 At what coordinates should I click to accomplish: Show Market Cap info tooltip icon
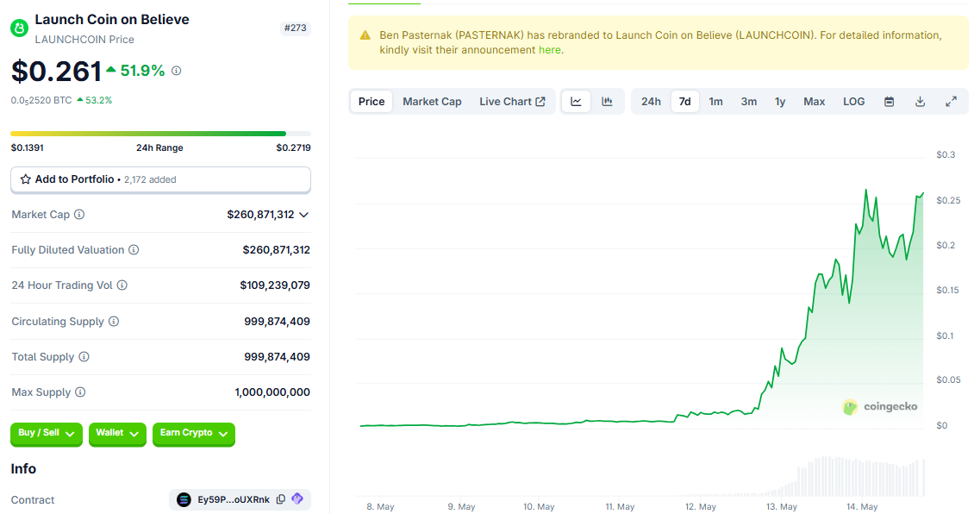pos(79,215)
